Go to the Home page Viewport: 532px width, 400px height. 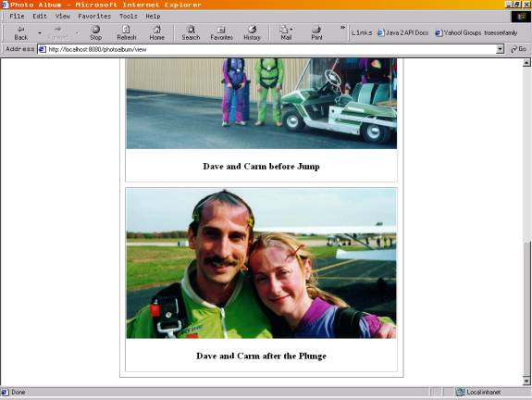click(156, 33)
